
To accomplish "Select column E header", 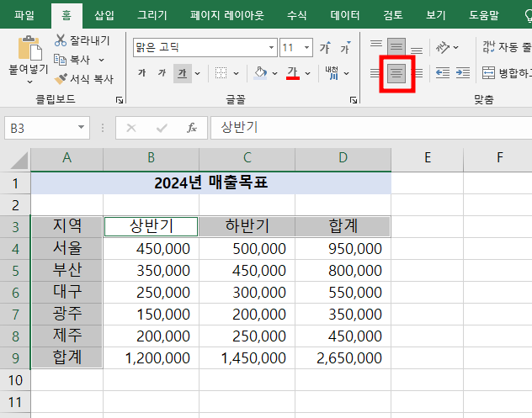I will tap(428, 158).
